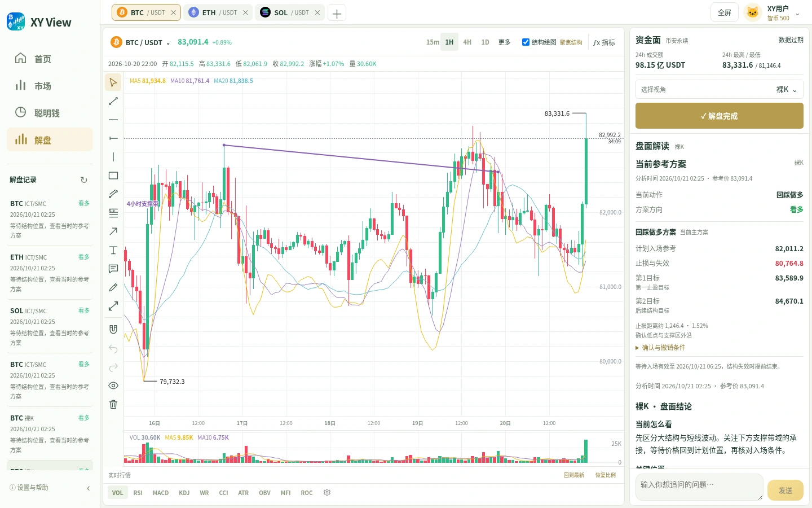Open the 更多 timeframe menu

(505, 42)
